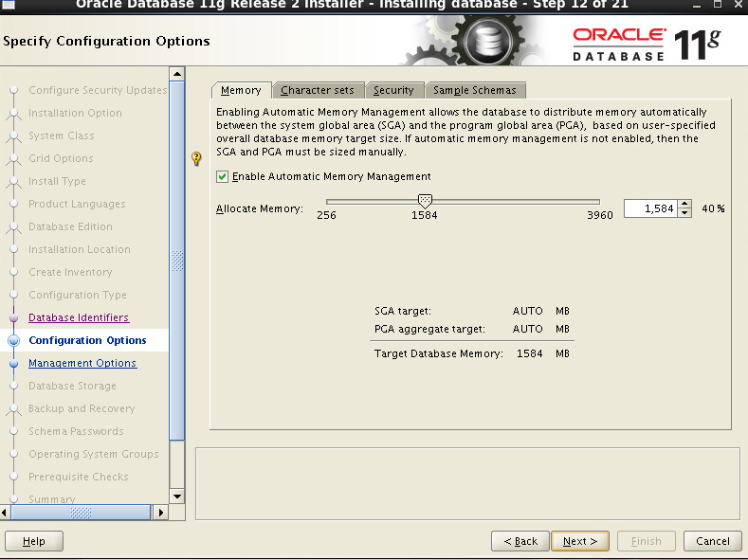Click sidebar horizontal scroll right arrow
Viewport: 748px width, 560px height.
pyautogui.click(x=161, y=513)
